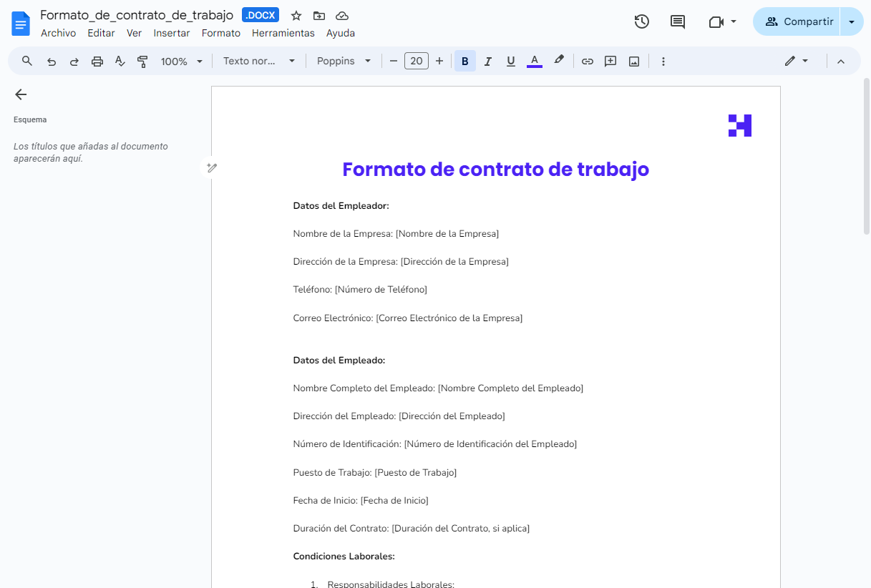The image size is (871, 588).
Task: Insert a link into the document
Action: 588,61
